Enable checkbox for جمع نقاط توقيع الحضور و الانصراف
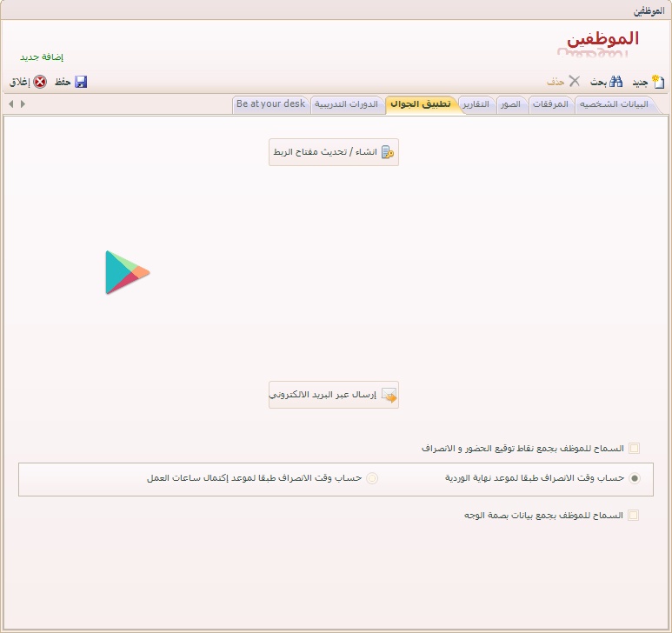 point(635,449)
